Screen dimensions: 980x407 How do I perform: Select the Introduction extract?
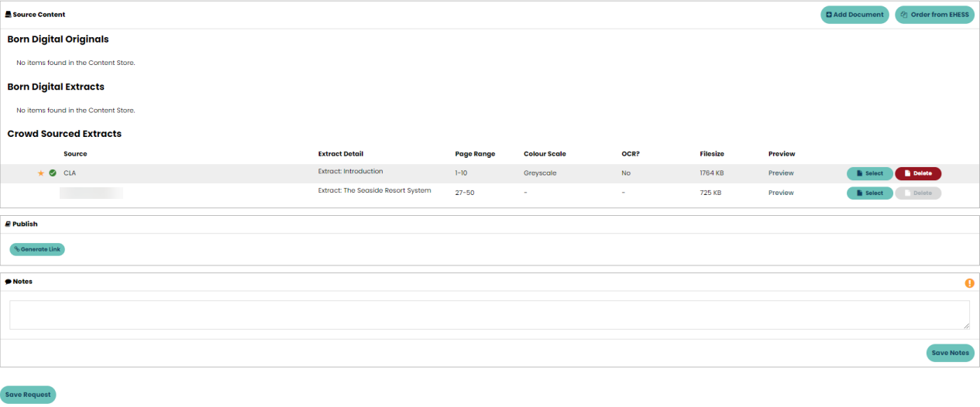coord(869,173)
